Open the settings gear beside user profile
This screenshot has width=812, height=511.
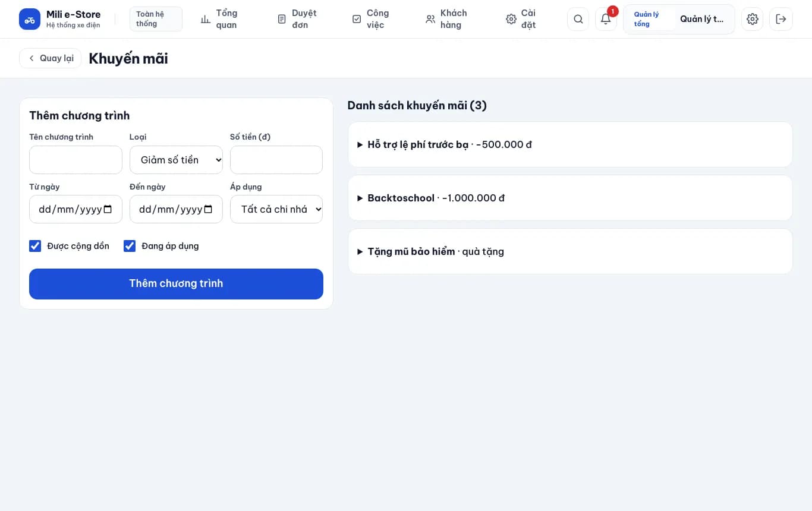[x=753, y=19]
